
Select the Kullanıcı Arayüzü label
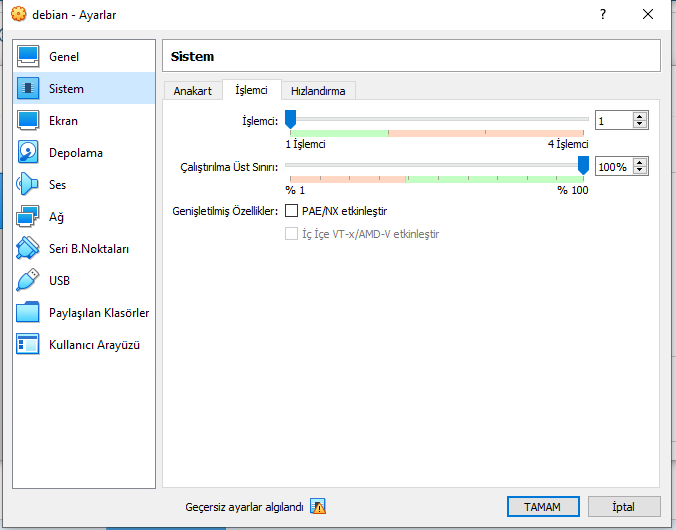click(x=94, y=345)
